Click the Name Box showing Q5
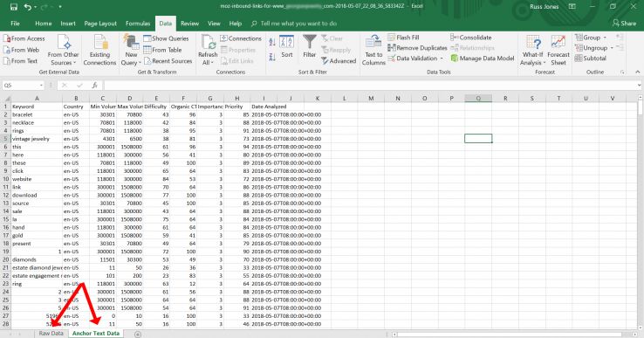This screenshot has height=338, width=644. [23, 85]
